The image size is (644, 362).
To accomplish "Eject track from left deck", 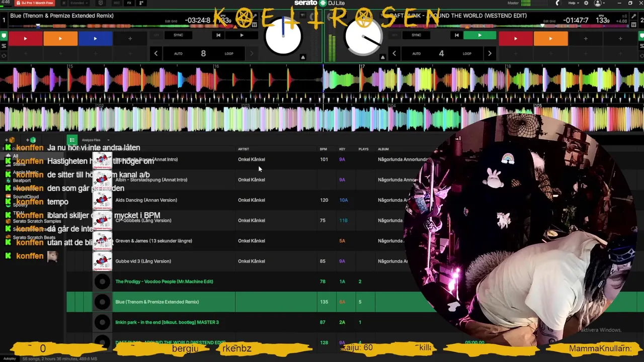I will point(303,57).
